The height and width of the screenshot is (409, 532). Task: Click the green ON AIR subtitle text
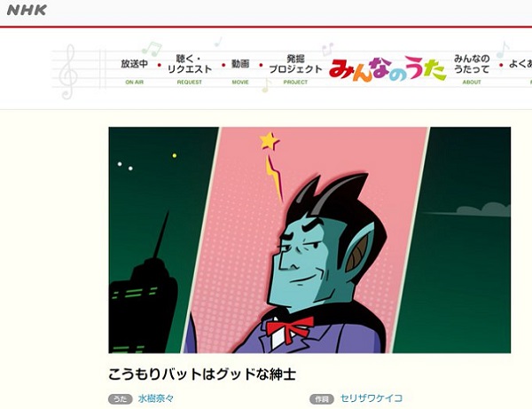tap(135, 83)
